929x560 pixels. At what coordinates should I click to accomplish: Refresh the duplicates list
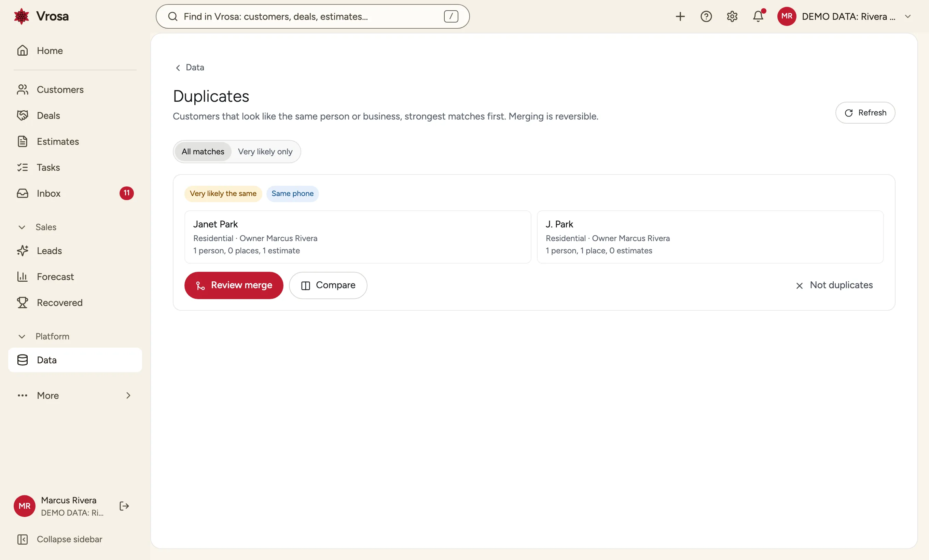(x=865, y=113)
